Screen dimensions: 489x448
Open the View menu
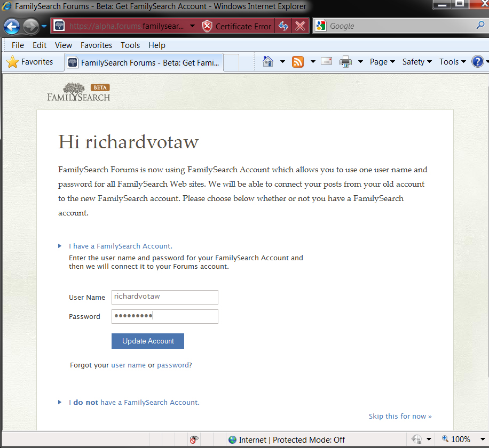(63, 45)
